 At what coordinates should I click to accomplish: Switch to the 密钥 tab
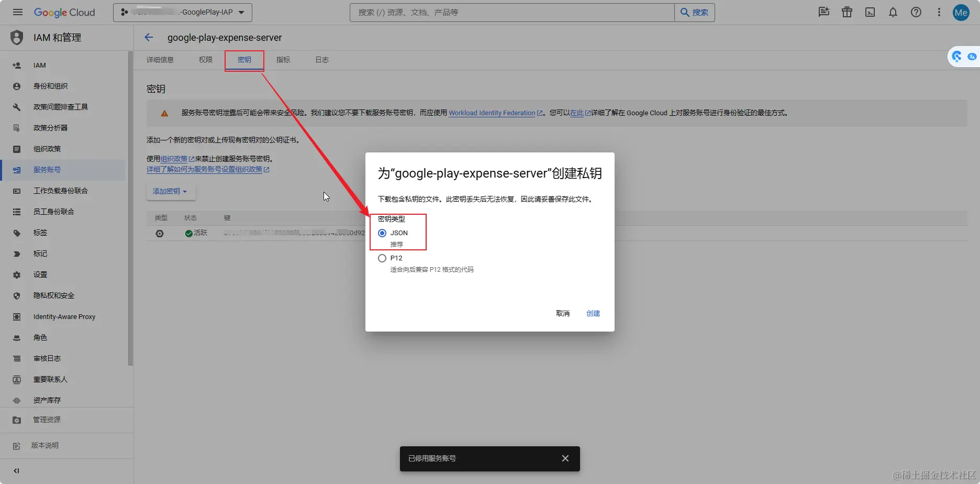244,60
